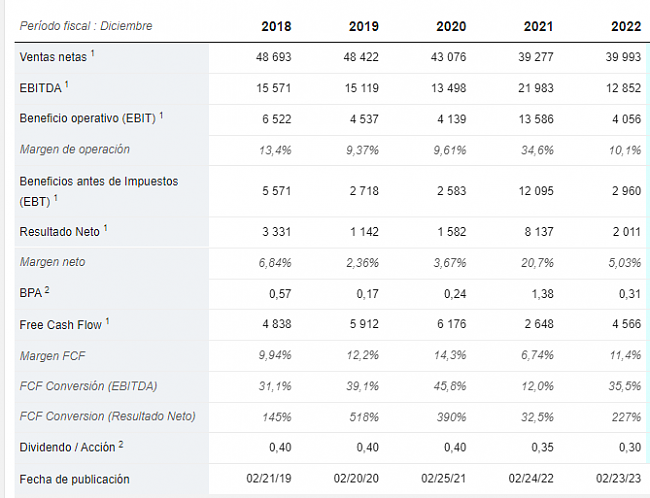Click 'Margen de operación' row label
This screenshot has width=650, height=498.
pyautogui.click(x=75, y=149)
